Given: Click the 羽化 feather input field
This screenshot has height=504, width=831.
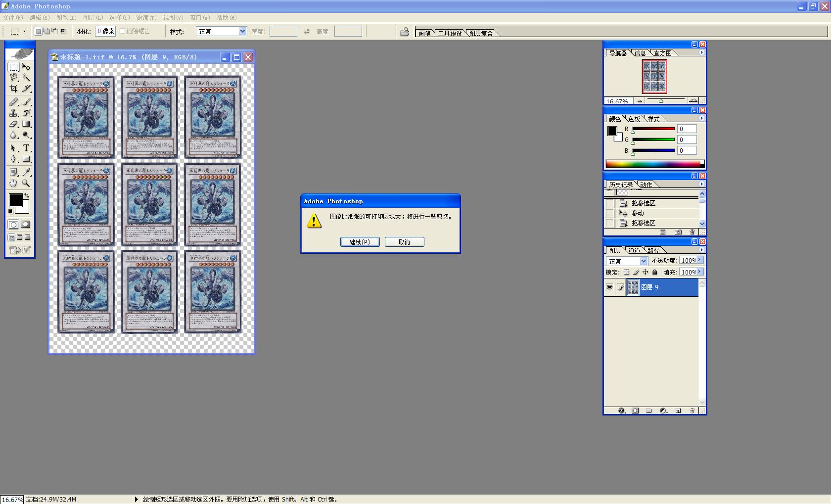Looking at the screenshot, I should 105,31.
